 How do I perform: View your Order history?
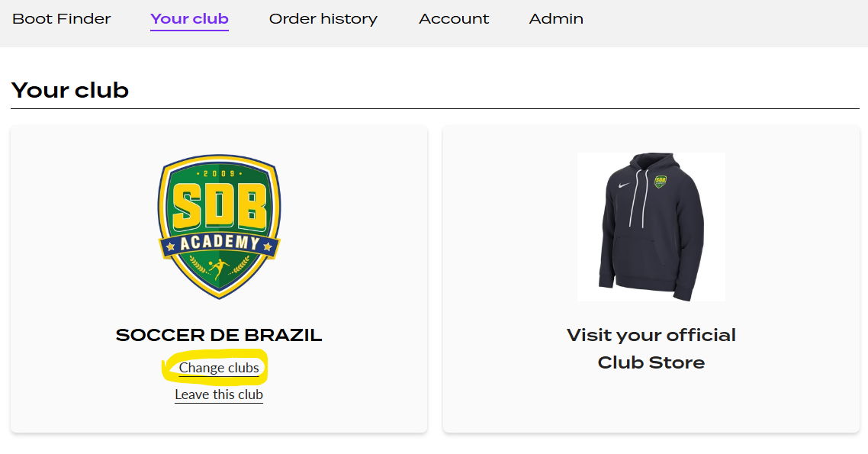[323, 19]
